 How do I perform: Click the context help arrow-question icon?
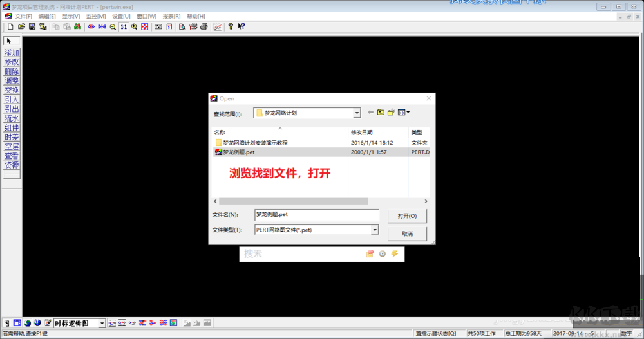pyautogui.click(x=241, y=26)
